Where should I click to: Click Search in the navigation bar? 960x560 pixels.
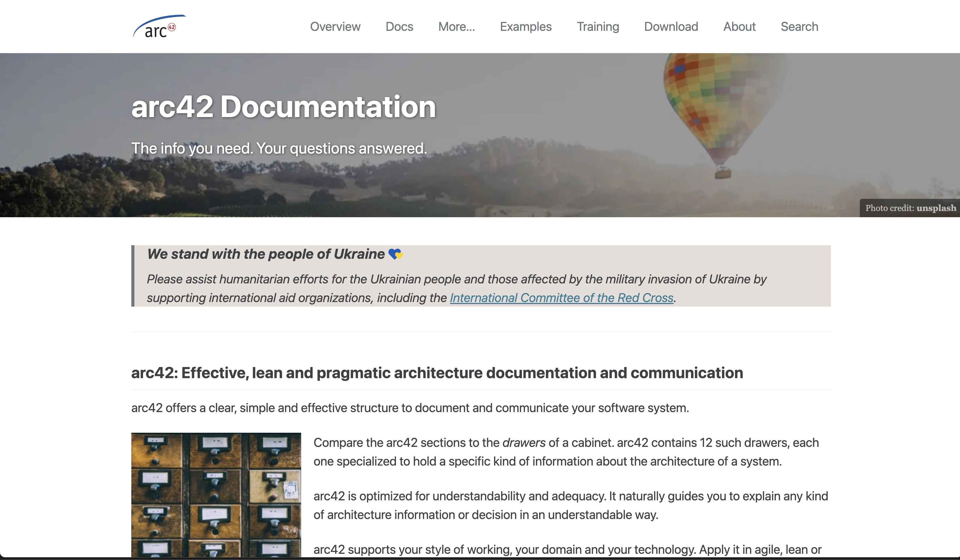[x=799, y=27]
